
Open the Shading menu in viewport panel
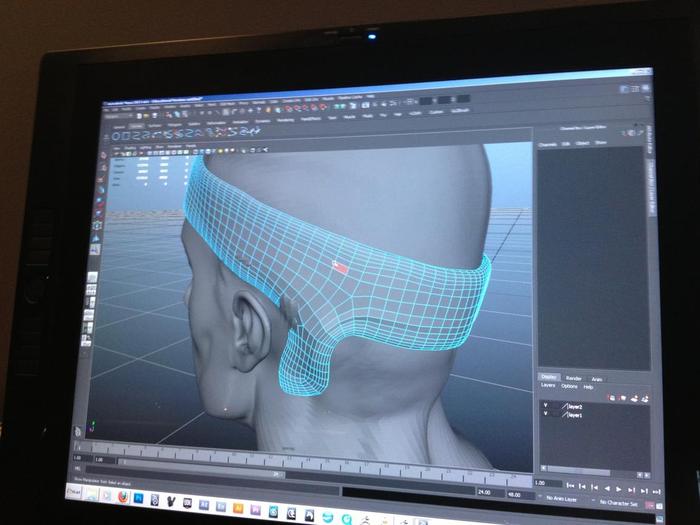130,148
